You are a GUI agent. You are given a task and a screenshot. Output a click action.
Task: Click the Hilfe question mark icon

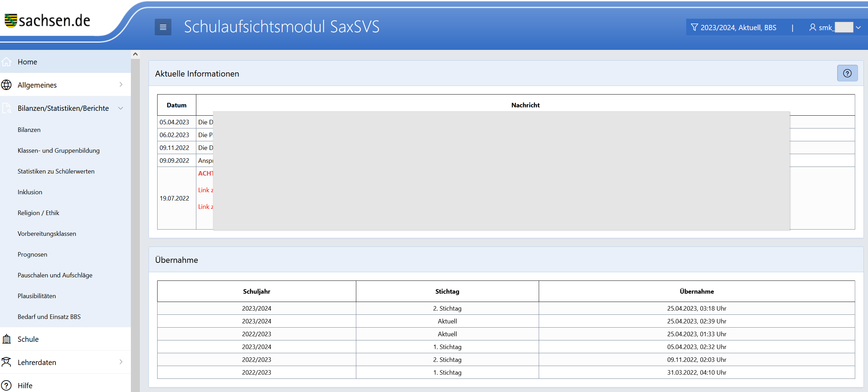[x=7, y=385]
